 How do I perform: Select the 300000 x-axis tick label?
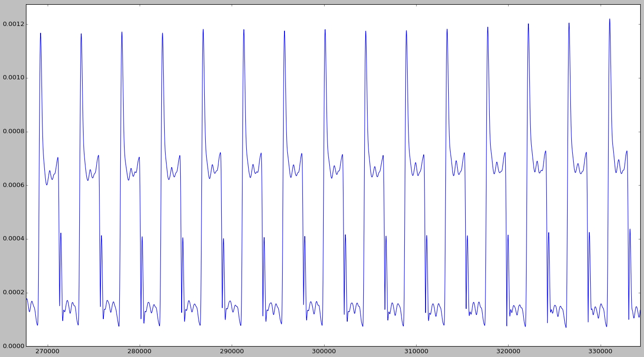(x=324, y=352)
